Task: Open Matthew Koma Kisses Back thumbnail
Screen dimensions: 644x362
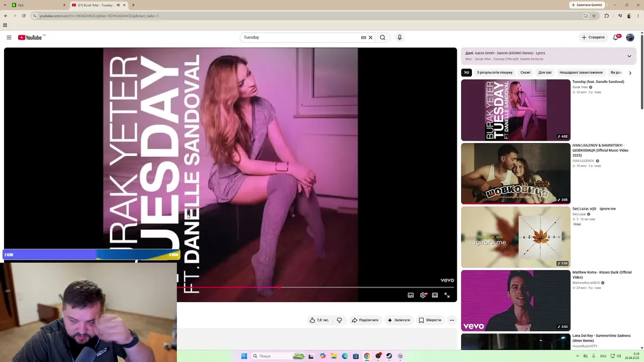Action: coord(516,301)
